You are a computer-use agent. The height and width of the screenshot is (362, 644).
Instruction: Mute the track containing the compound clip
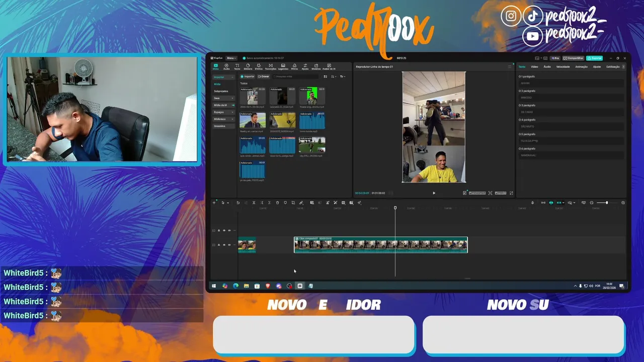(x=229, y=245)
